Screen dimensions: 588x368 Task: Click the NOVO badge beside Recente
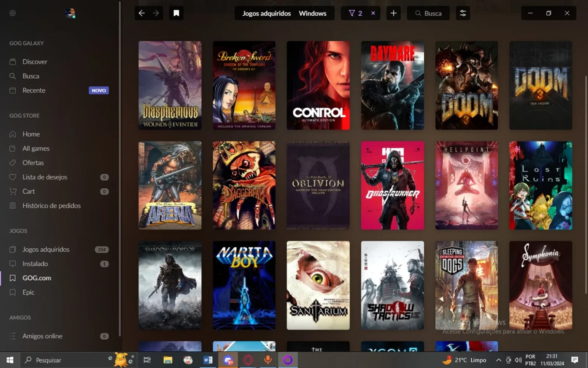(99, 91)
